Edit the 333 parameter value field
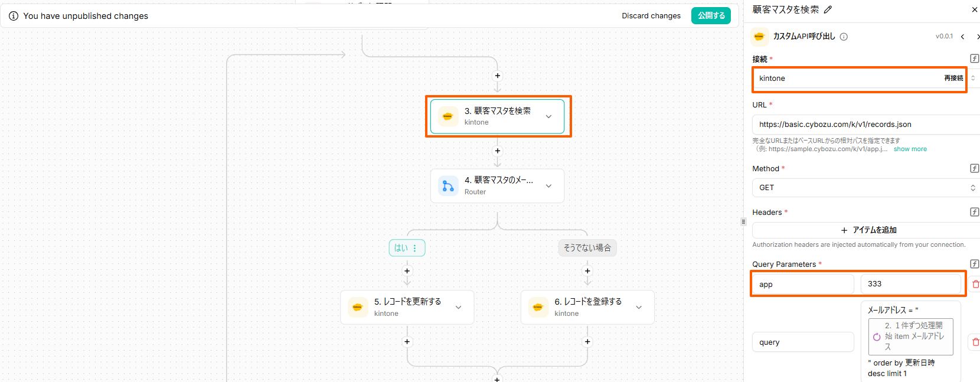980x382 pixels. coord(912,284)
